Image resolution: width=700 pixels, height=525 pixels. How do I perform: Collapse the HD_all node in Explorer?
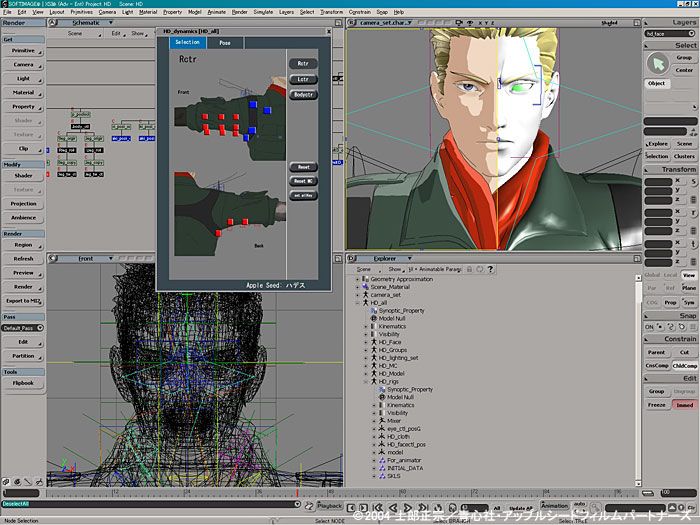[357, 303]
